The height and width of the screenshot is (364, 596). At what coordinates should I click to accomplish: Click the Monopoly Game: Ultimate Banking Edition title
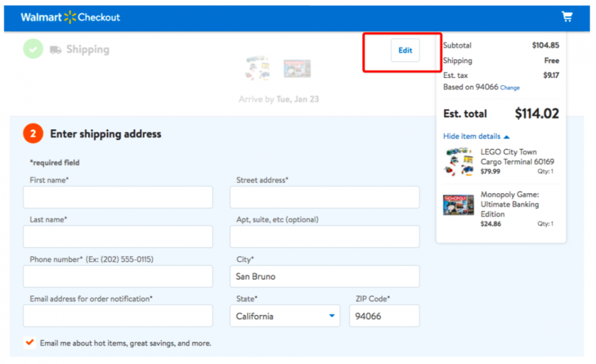click(x=510, y=205)
